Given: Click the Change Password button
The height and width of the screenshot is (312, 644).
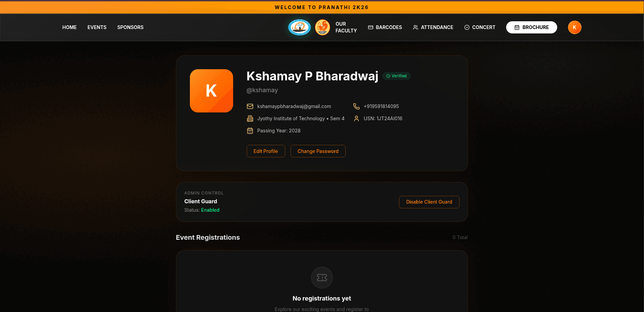Looking at the screenshot, I should pos(318,151).
